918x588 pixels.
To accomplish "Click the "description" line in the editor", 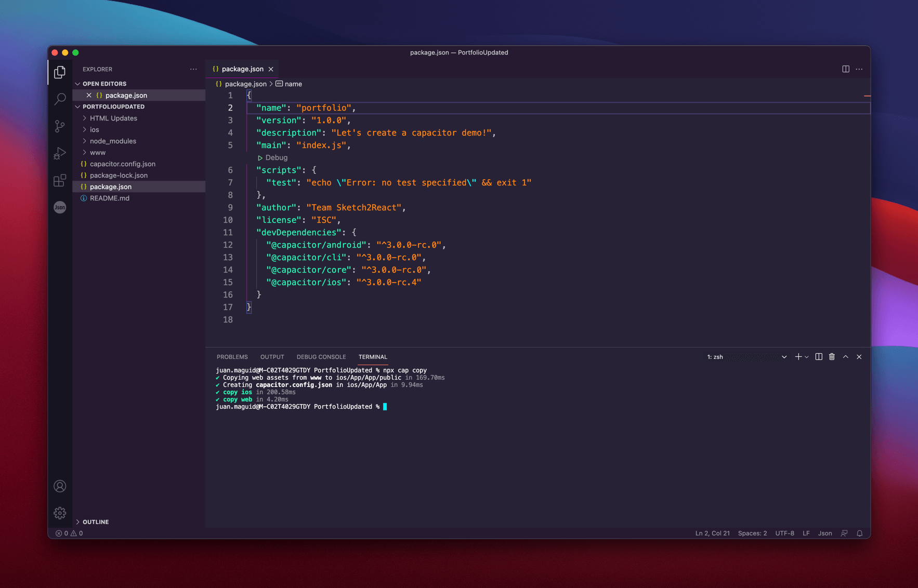I will pos(376,132).
